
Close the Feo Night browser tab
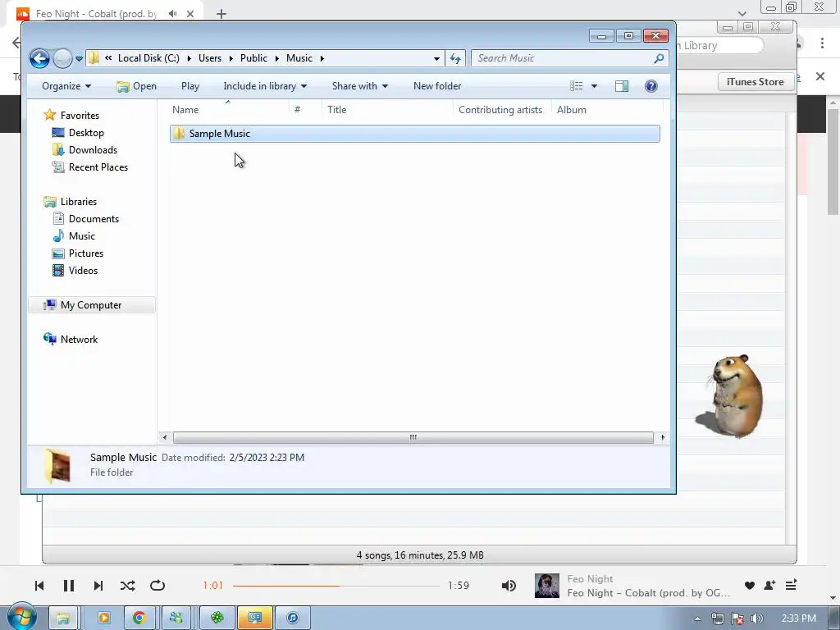[190, 14]
